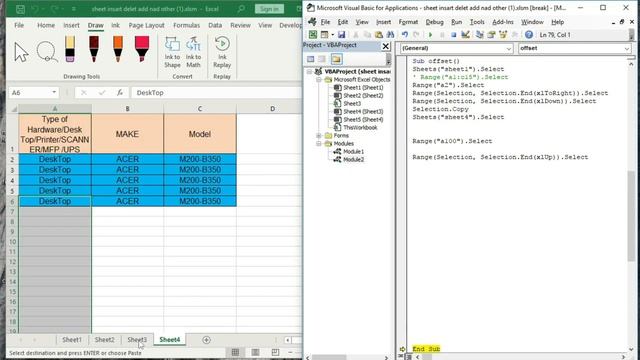Open VBA Help question mark icon
This screenshot has width=640, height=360.
click(529, 35)
